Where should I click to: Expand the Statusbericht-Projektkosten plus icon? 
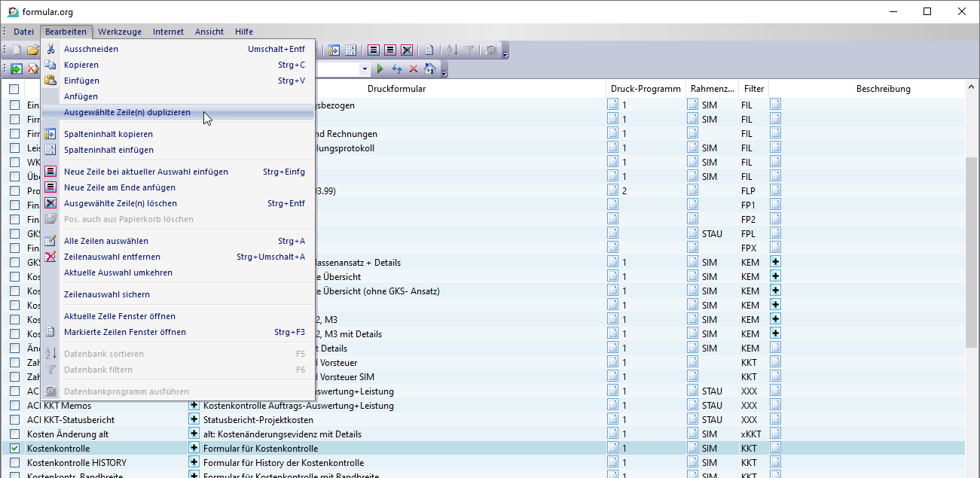pyautogui.click(x=194, y=419)
